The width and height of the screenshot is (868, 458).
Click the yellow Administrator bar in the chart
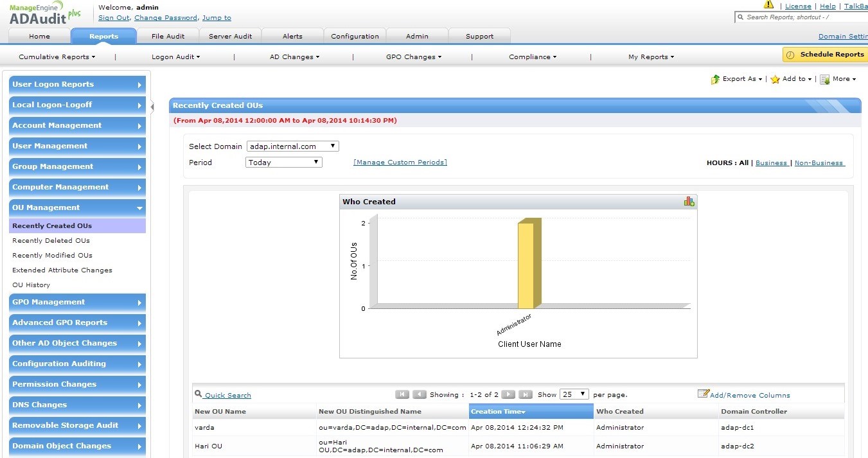tap(527, 265)
